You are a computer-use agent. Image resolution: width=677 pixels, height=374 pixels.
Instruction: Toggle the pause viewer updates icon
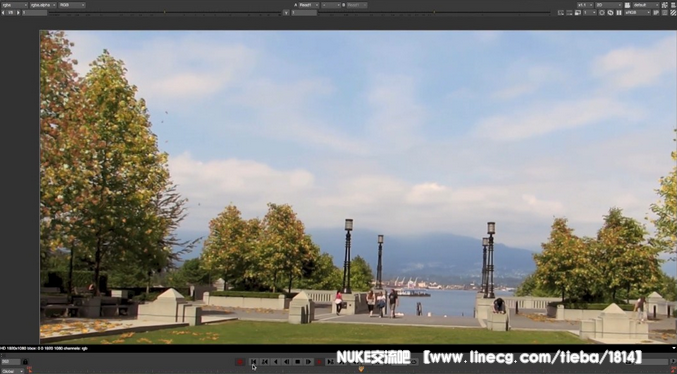coord(619,13)
